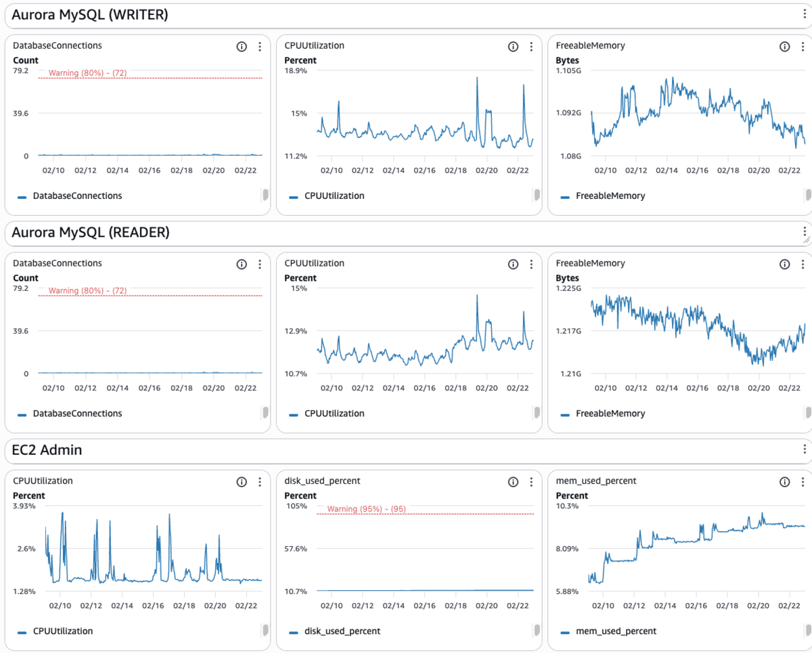Click the resize handle of the READER section header
The image size is (812, 653).
tap(806, 240)
